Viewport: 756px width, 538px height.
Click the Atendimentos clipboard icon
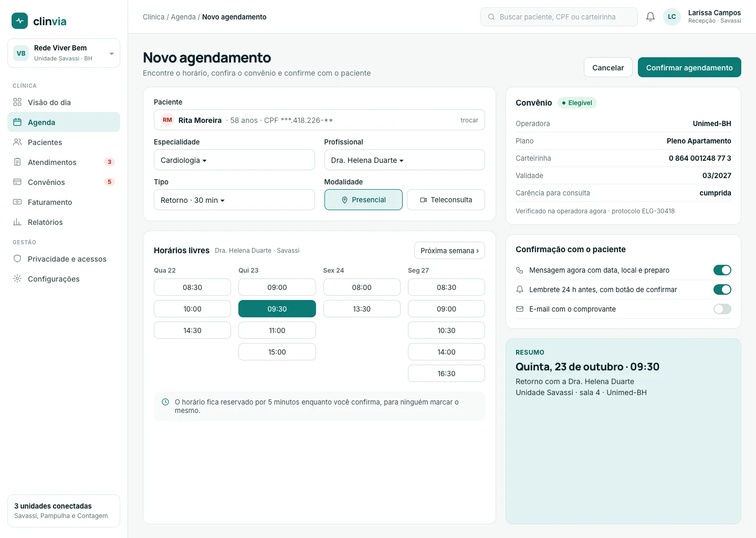[17, 162]
